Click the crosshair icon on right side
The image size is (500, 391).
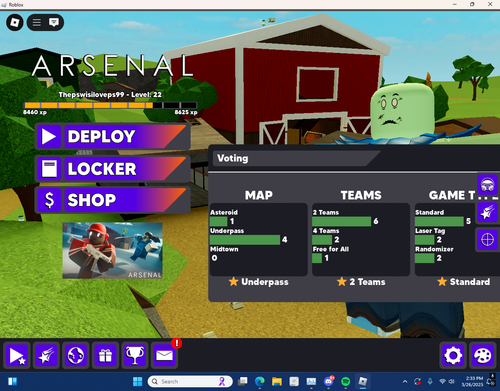coord(487,239)
